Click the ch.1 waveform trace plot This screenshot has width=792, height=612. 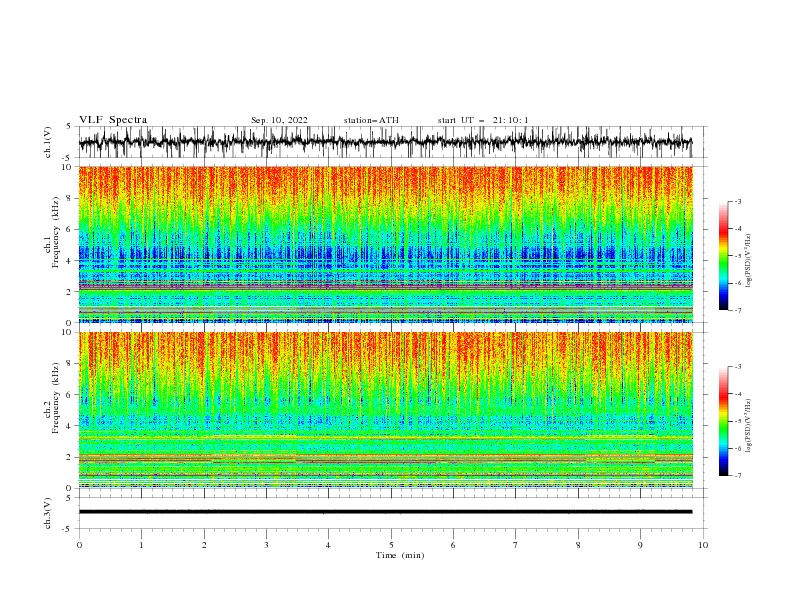(385, 142)
